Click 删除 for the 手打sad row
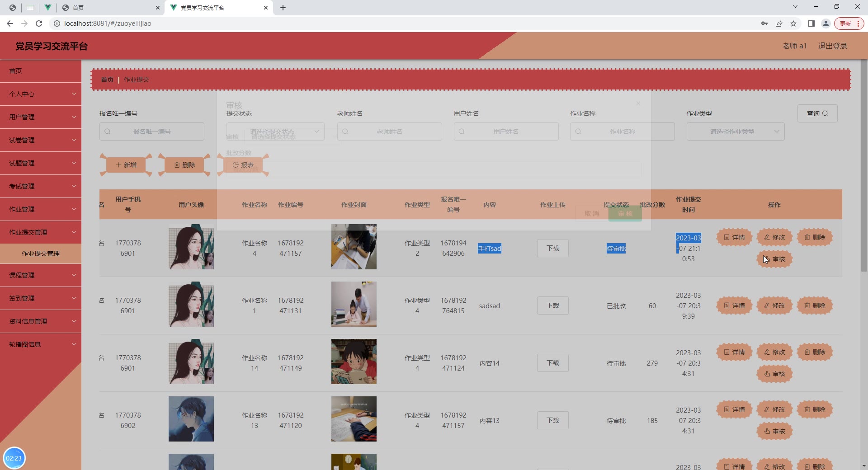This screenshot has height=470, width=868. tap(815, 237)
